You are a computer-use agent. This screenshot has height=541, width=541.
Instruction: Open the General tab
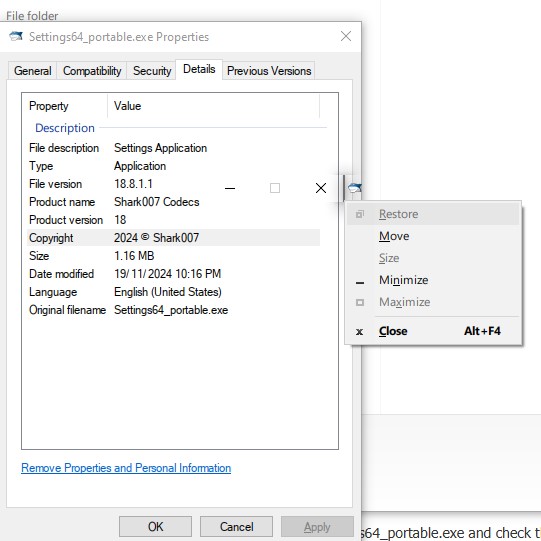point(32,71)
